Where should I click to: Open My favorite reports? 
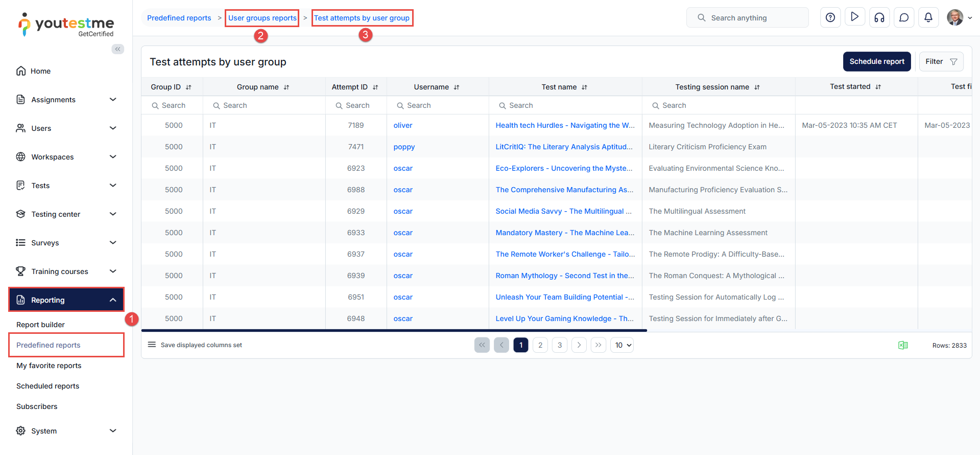click(x=49, y=366)
